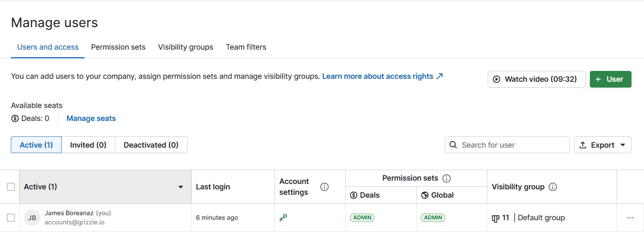Click the Deals currency icon in Permission sets
Image resolution: width=644 pixels, height=249 pixels.
pyautogui.click(x=354, y=195)
